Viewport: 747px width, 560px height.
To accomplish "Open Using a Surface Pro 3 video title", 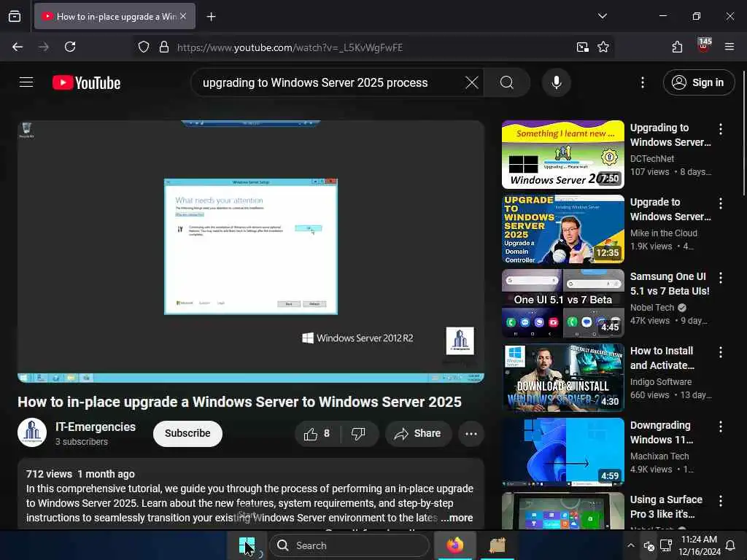I will [x=666, y=507].
